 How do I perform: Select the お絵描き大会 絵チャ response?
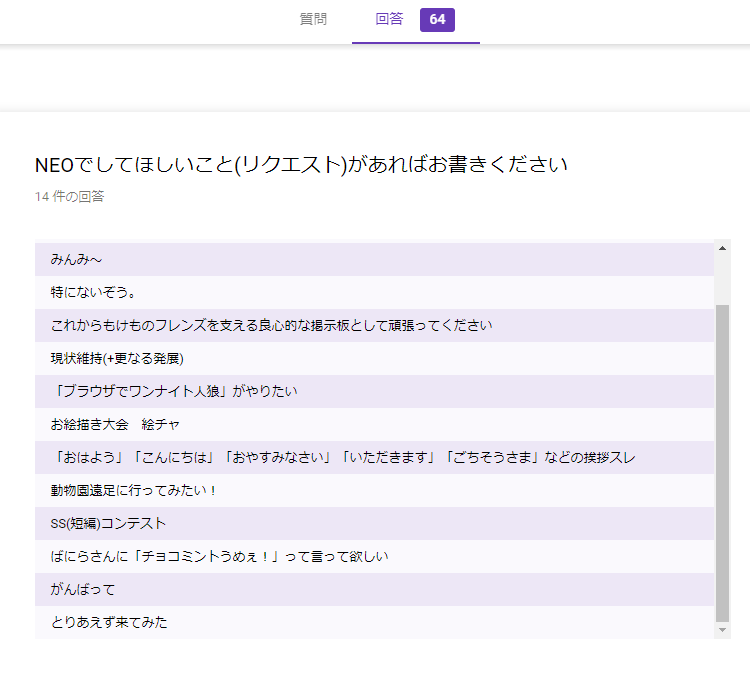[115, 425]
